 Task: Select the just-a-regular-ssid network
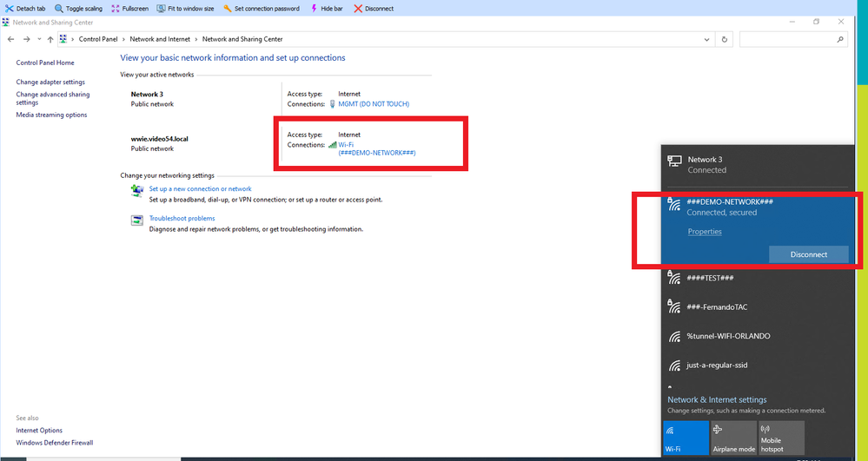tap(718, 366)
